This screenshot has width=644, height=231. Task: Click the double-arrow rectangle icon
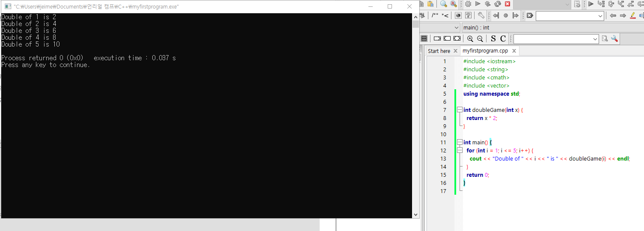click(x=457, y=38)
